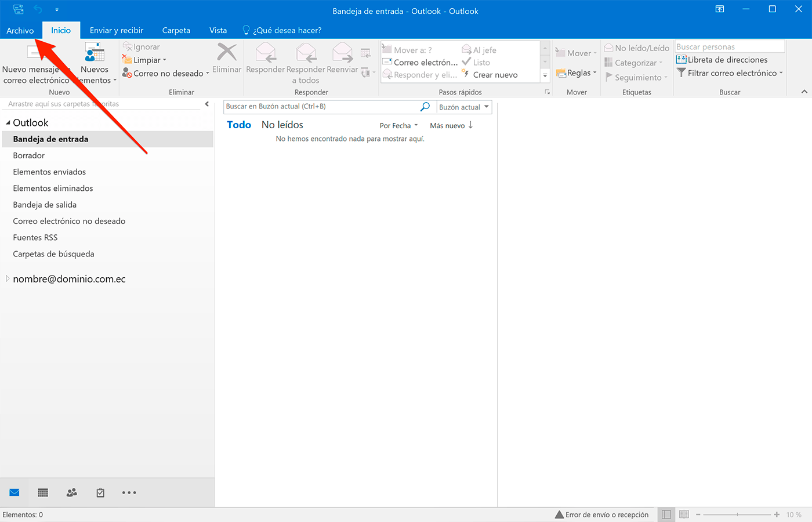Switch to the People view icon

coord(71,492)
